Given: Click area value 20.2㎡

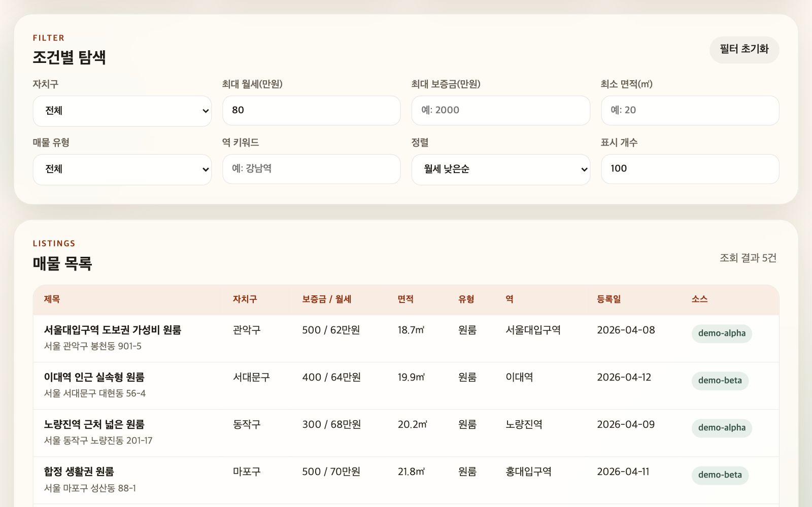Looking at the screenshot, I should pyautogui.click(x=413, y=424).
